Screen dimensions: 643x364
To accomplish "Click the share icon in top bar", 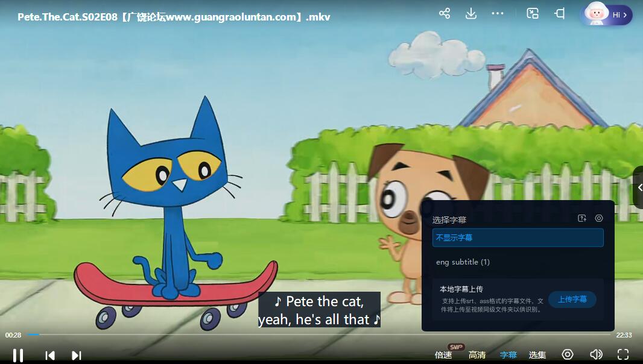I will (445, 13).
